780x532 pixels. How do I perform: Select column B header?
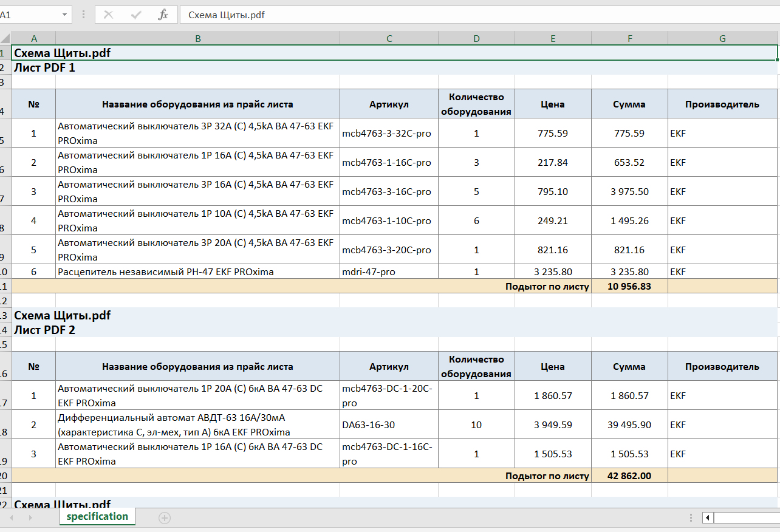197,38
